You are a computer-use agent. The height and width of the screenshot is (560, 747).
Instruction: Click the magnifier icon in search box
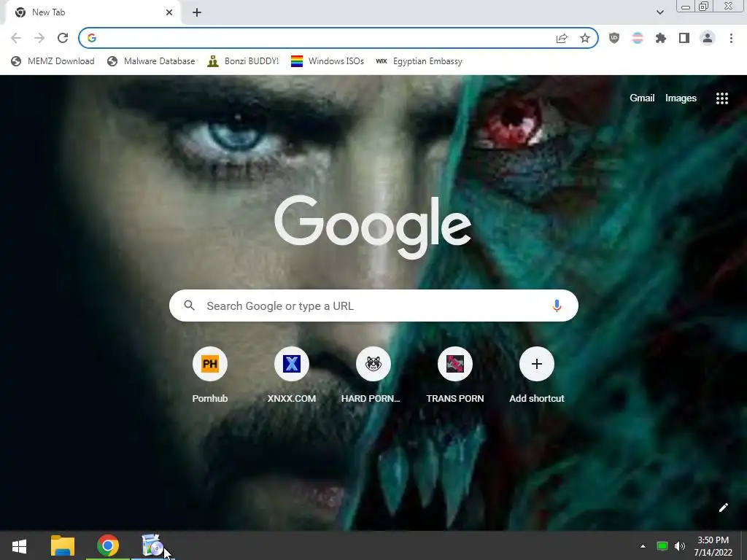[189, 306]
